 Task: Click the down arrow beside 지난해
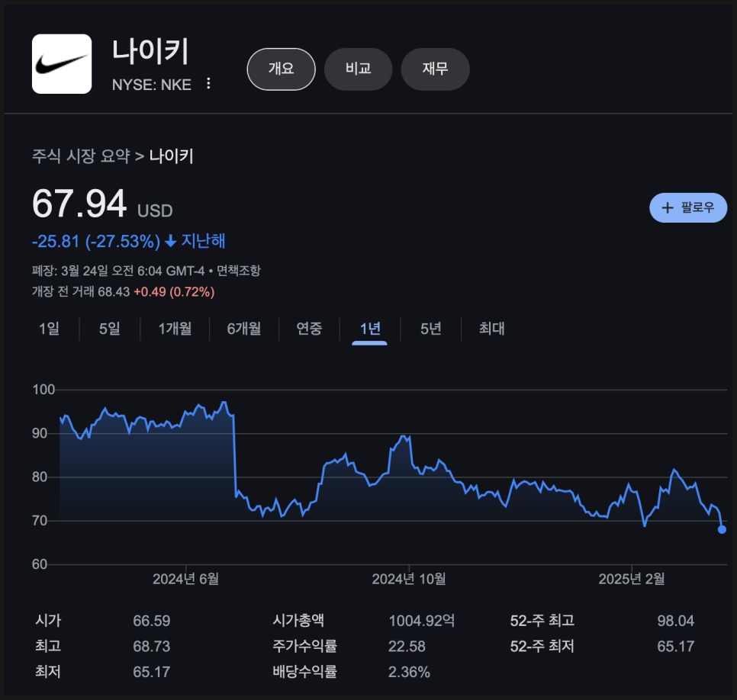coord(170,242)
